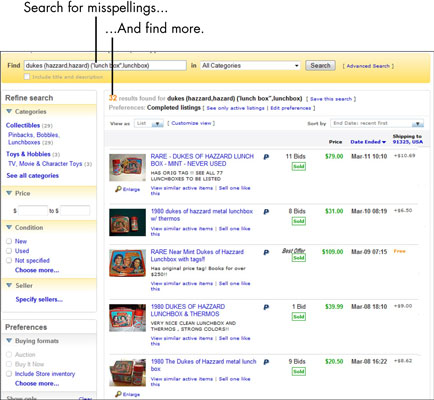
Task: Open the View as List dropdown
Action: point(149,123)
